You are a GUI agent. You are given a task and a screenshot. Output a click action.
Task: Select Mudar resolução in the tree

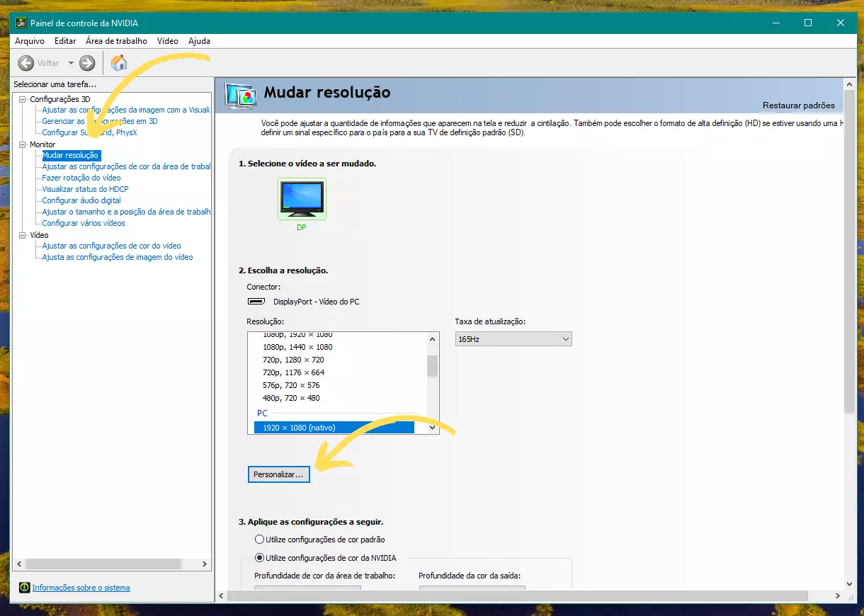[x=70, y=155]
